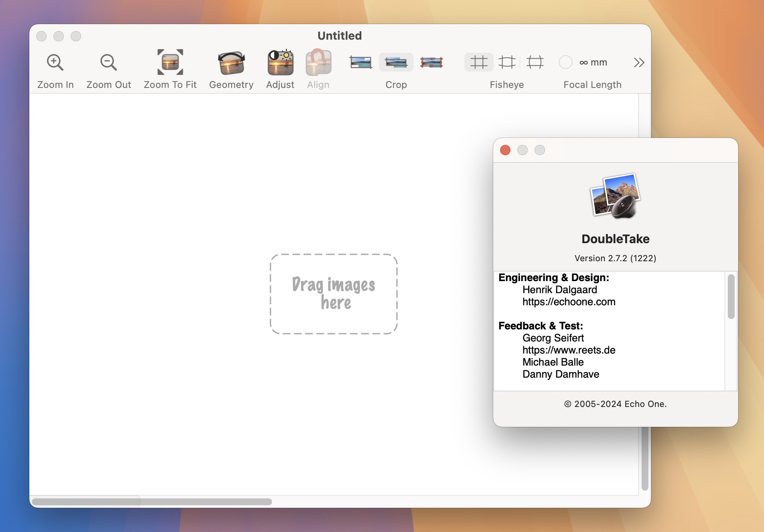Click the Engineering & Design heading
764x532 pixels.
click(x=554, y=278)
